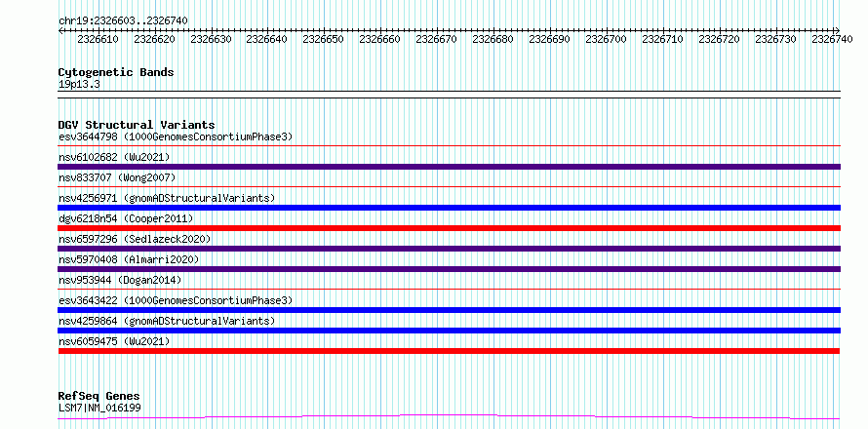
Task: Open variant nsv6597296 (Sedlazeck2020) label
Action: click(135, 239)
